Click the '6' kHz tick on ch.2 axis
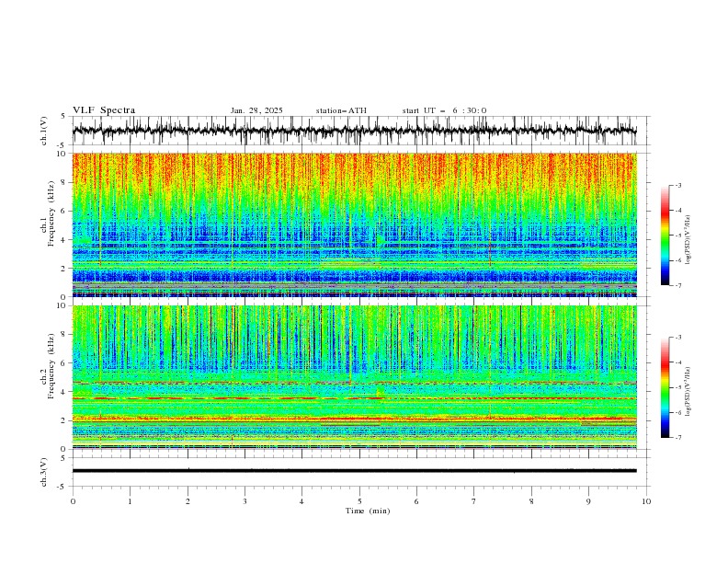Viewport: 728px width, 563px height. (x=64, y=362)
